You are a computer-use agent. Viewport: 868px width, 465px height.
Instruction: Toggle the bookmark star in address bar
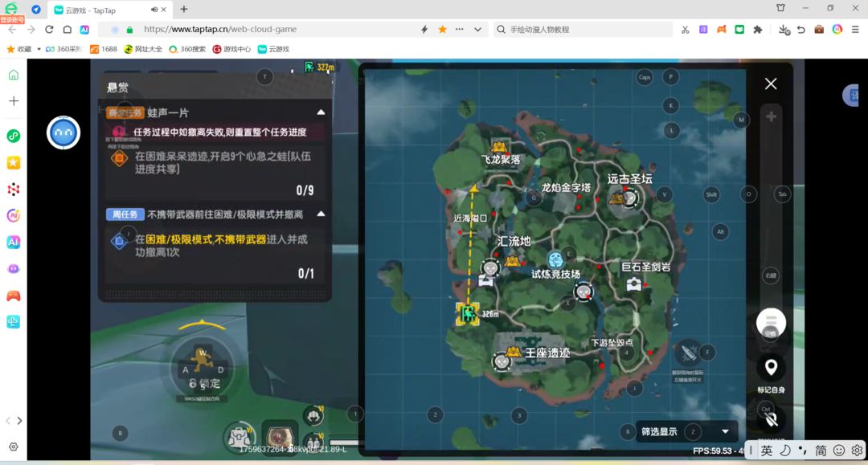[442, 29]
